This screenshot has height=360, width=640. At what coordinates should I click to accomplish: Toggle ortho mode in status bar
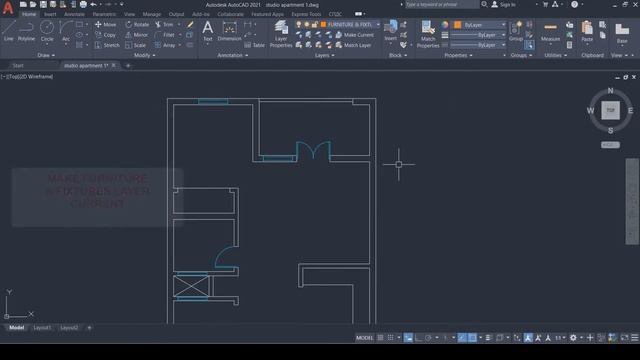(418, 338)
